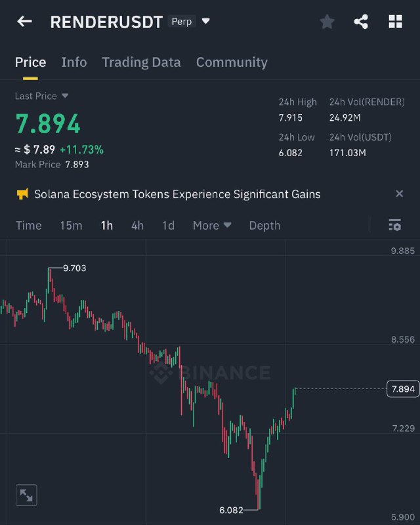Image resolution: width=420 pixels, height=525 pixels.
Task: Open the grid layout menu icon
Action: click(396, 22)
